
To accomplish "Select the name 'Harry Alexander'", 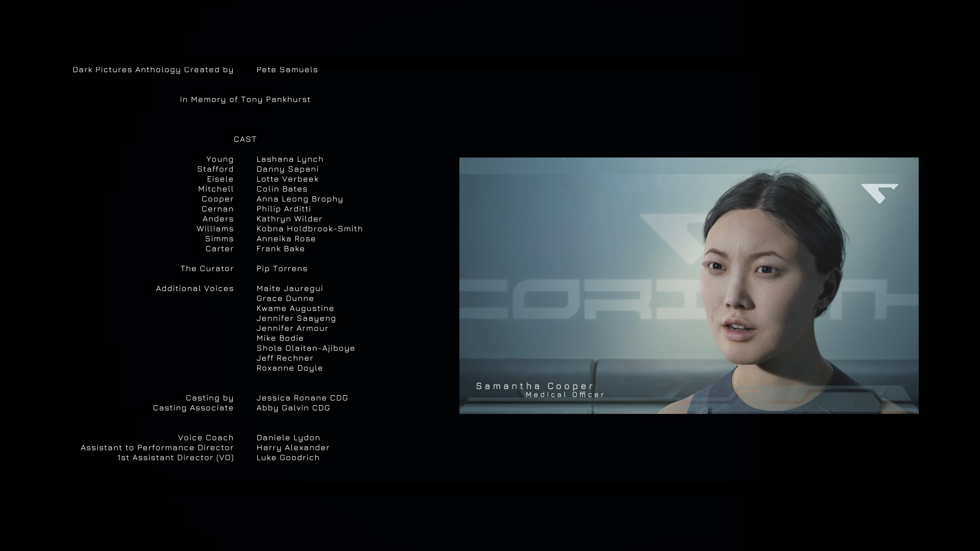I will [293, 448].
